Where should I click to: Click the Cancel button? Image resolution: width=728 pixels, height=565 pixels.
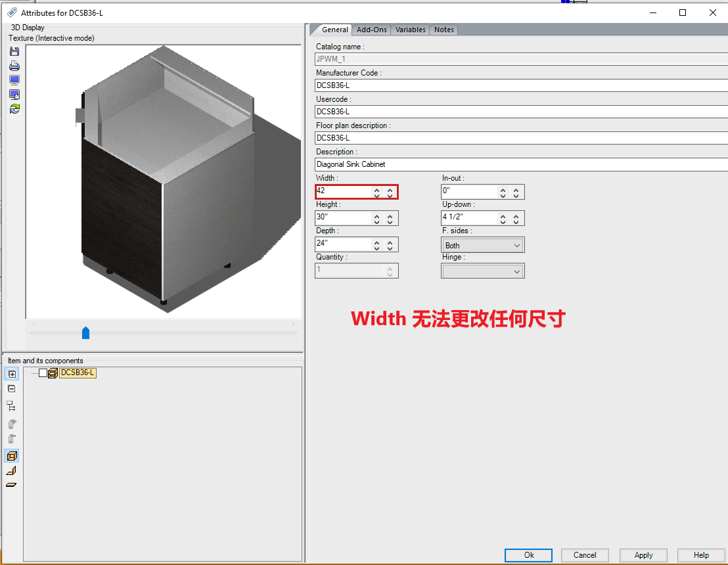[x=585, y=555]
